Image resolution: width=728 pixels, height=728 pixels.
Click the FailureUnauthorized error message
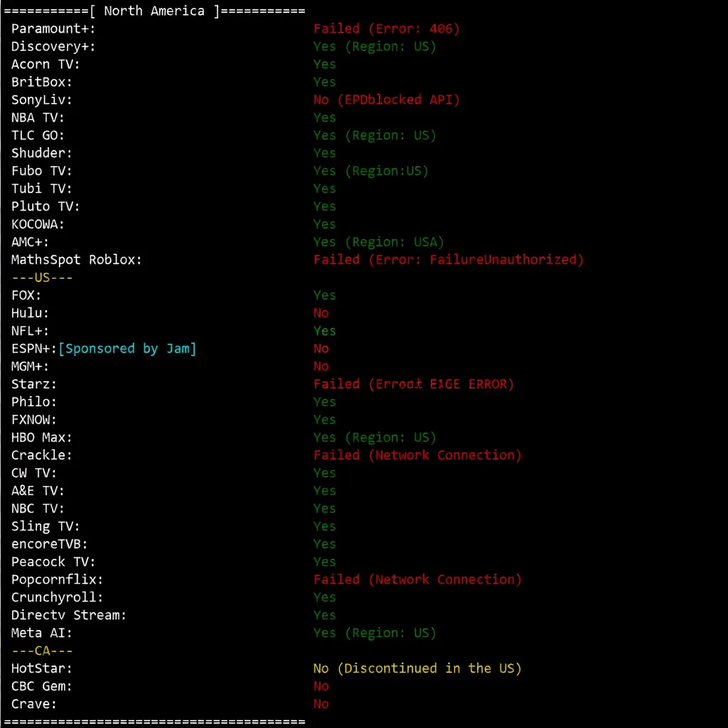coord(448,259)
